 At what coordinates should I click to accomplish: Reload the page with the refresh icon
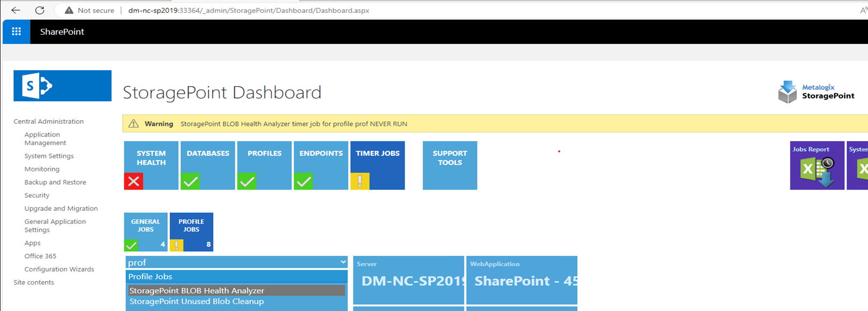tap(40, 10)
